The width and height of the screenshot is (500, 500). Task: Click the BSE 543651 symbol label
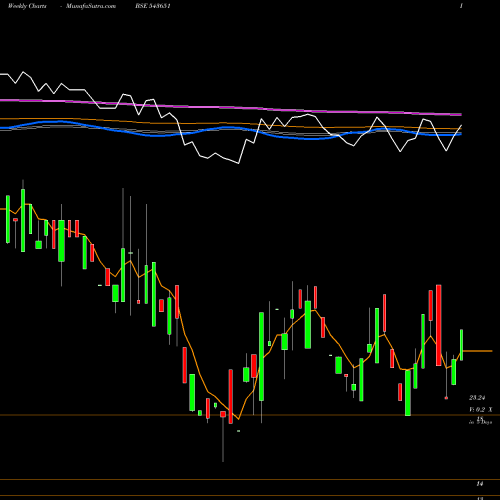pyautogui.click(x=153, y=6)
